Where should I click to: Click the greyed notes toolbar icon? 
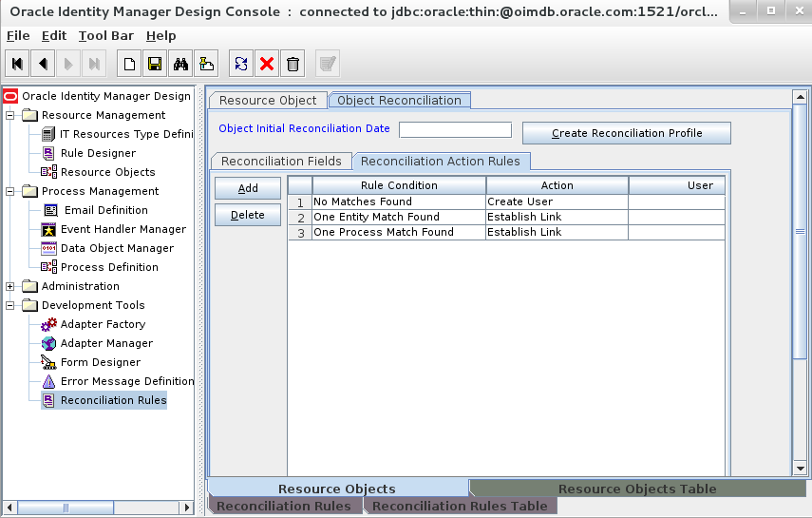click(x=328, y=64)
